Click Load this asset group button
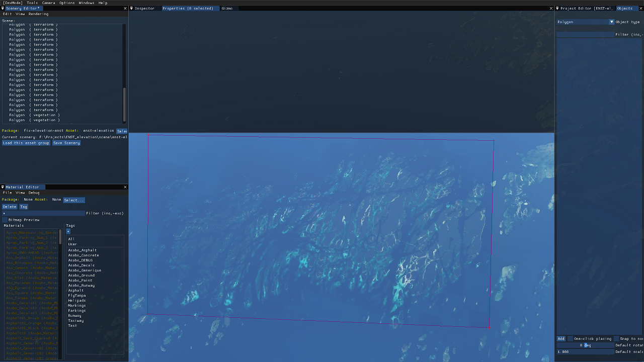Image resolution: width=644 pixels, height=362 pixels. (26, 143)
